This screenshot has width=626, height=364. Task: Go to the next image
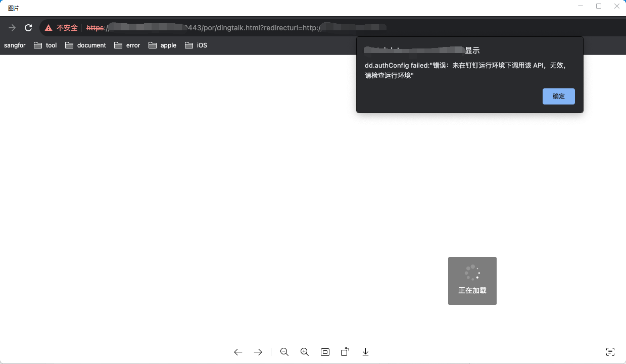click(x=258, y=352)
